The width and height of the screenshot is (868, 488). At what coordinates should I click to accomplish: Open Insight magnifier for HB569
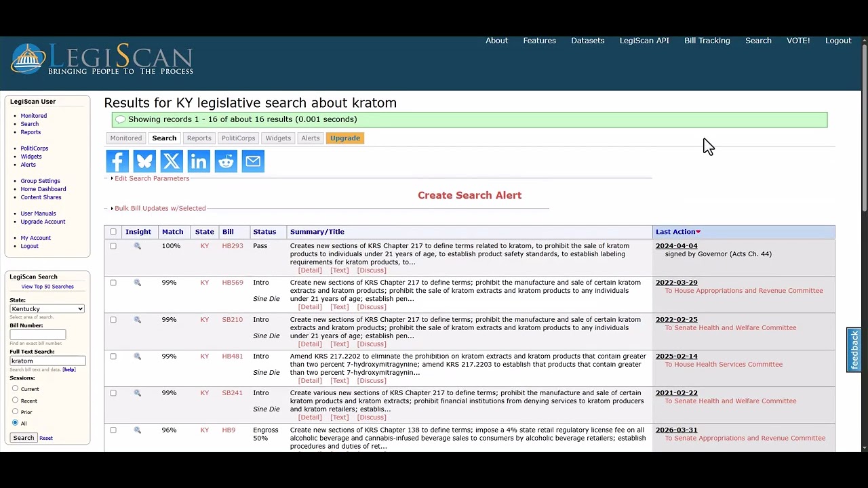pos(138,283)
